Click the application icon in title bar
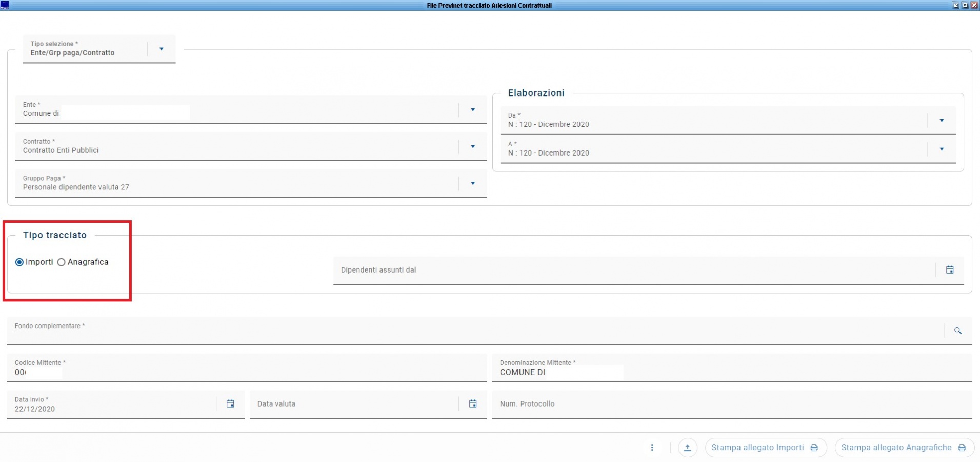 (5, 5)
